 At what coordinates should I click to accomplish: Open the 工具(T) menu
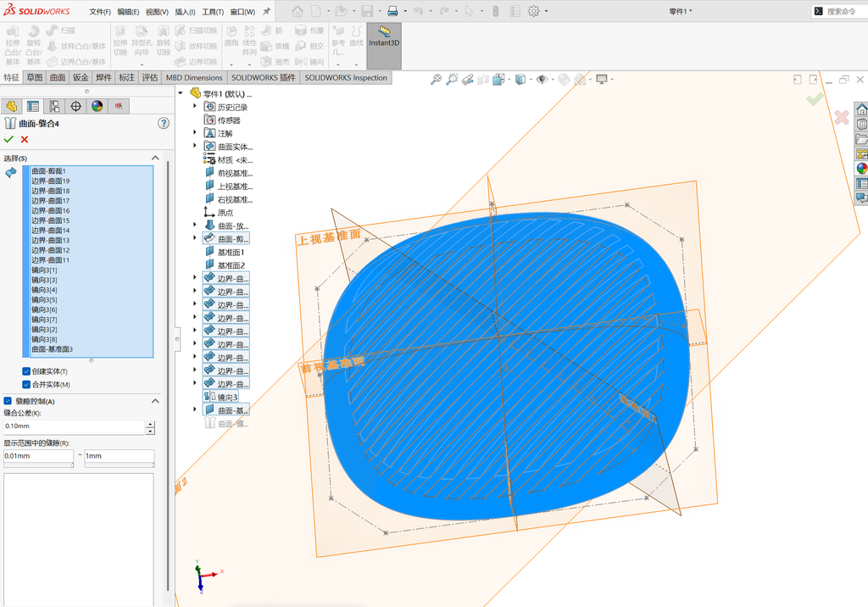tap(213, 12)
